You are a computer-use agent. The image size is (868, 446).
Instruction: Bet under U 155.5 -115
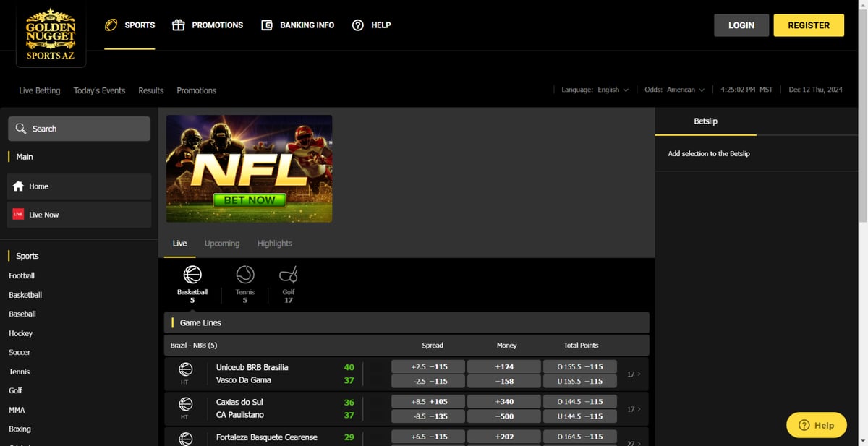579,381
